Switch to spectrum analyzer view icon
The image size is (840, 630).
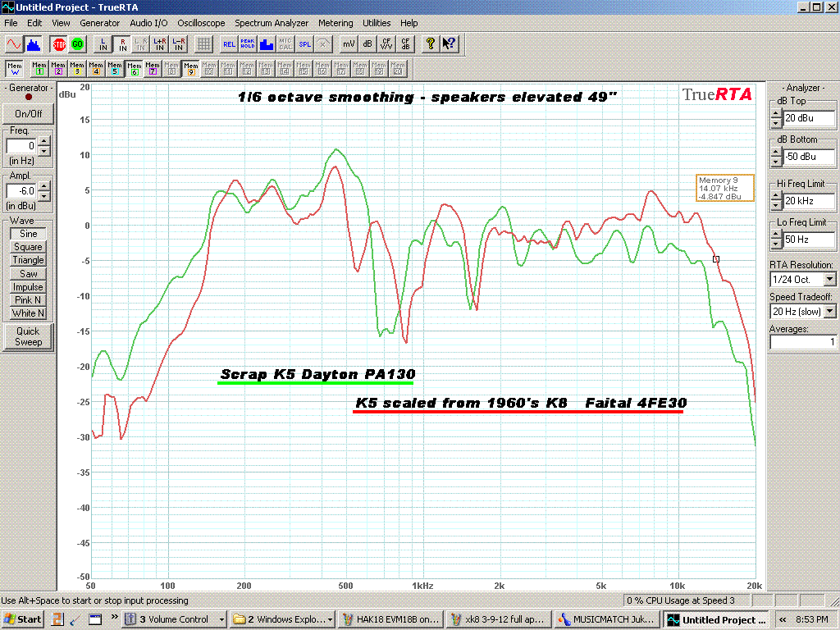tap(33, 44)
